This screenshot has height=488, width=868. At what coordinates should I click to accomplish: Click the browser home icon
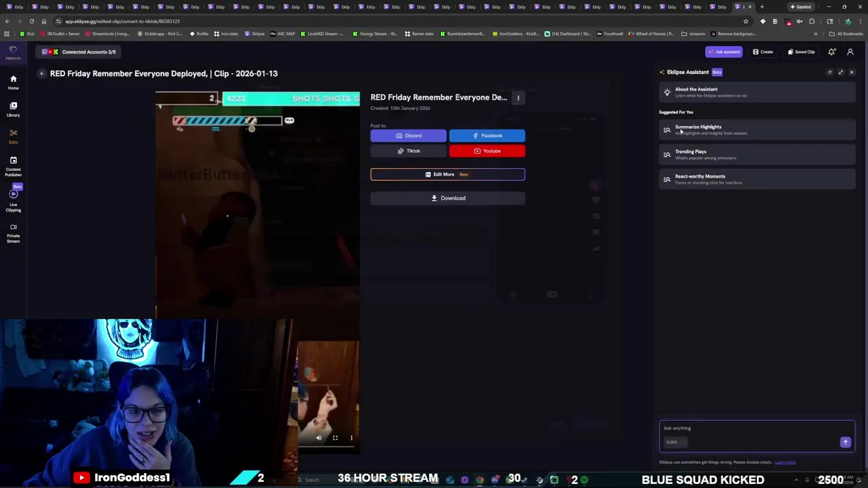coord(44,21)
